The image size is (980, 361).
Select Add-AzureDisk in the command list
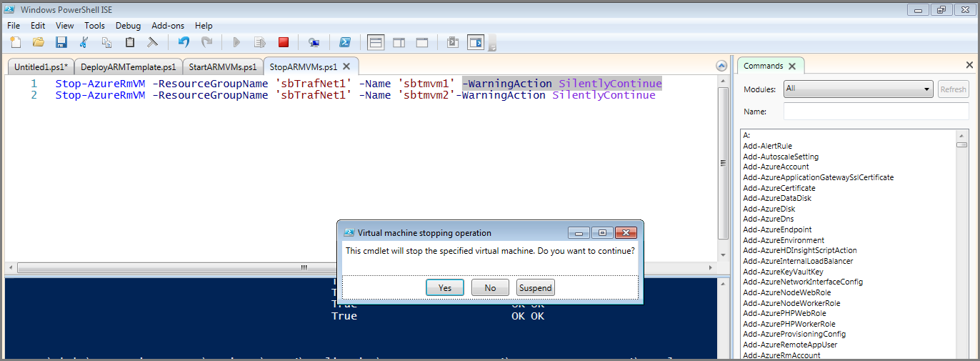click(769, 209)
